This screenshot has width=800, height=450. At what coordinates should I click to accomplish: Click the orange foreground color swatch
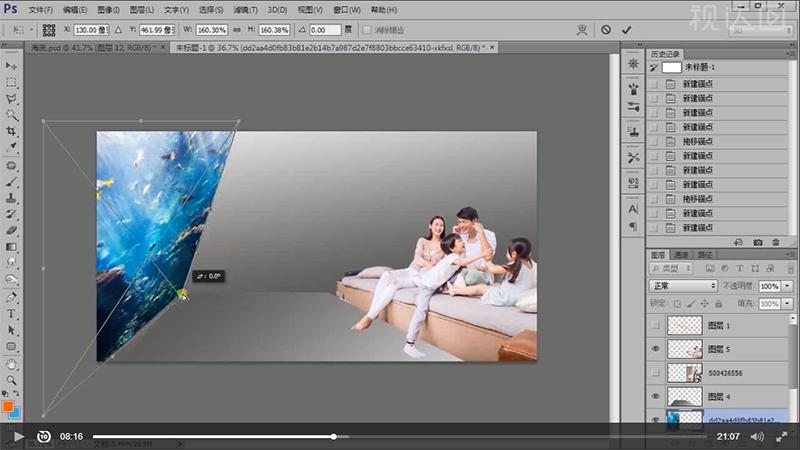pyautogui.click(x=8, y=407)
